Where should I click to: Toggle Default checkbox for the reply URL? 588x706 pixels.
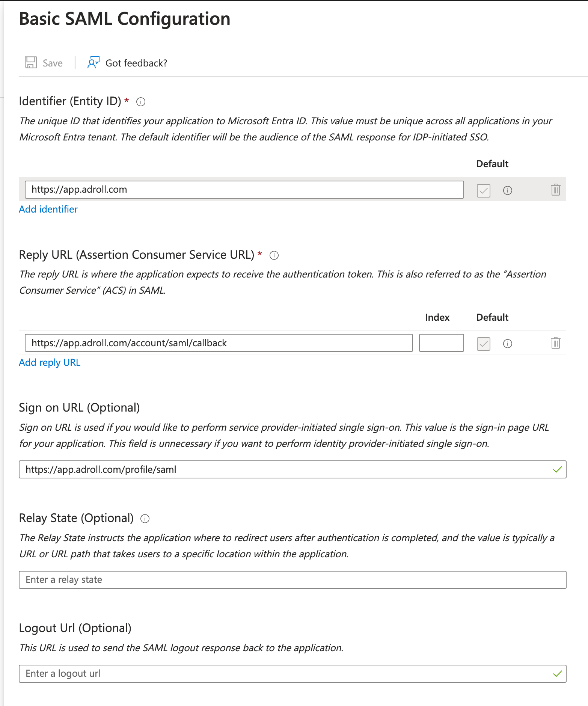point(483,344)
